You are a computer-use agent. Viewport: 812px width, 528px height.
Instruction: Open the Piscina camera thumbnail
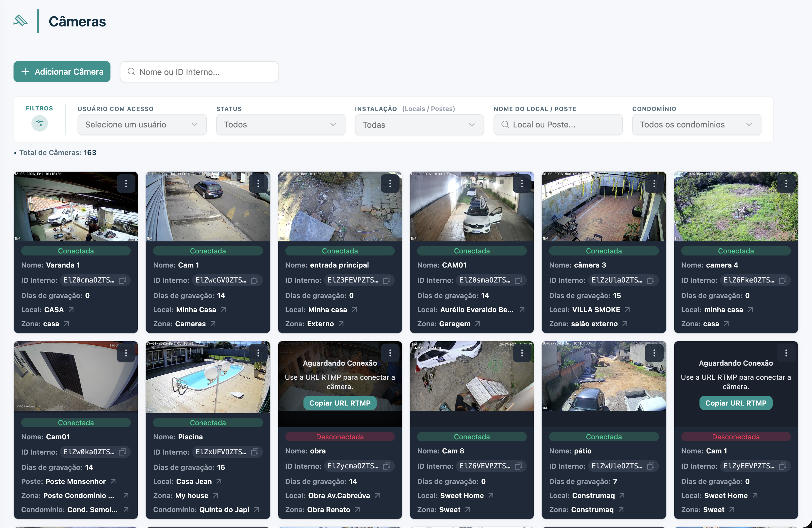[208, 377]
